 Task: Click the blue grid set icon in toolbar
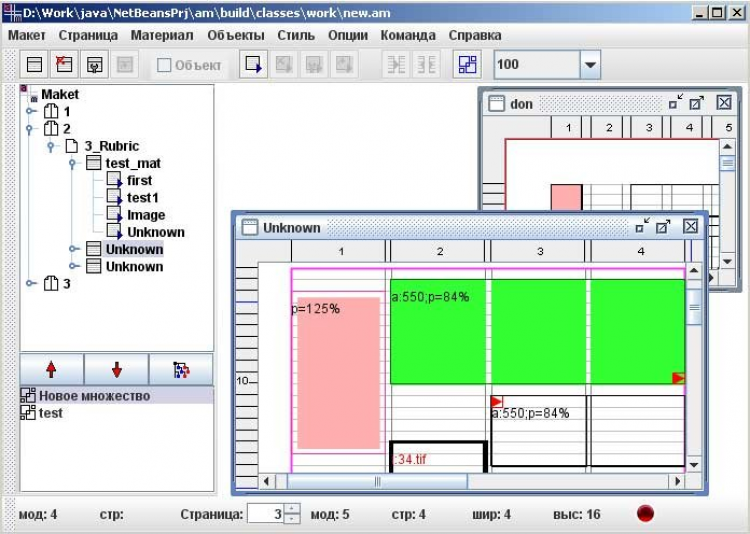click(467, 65)
